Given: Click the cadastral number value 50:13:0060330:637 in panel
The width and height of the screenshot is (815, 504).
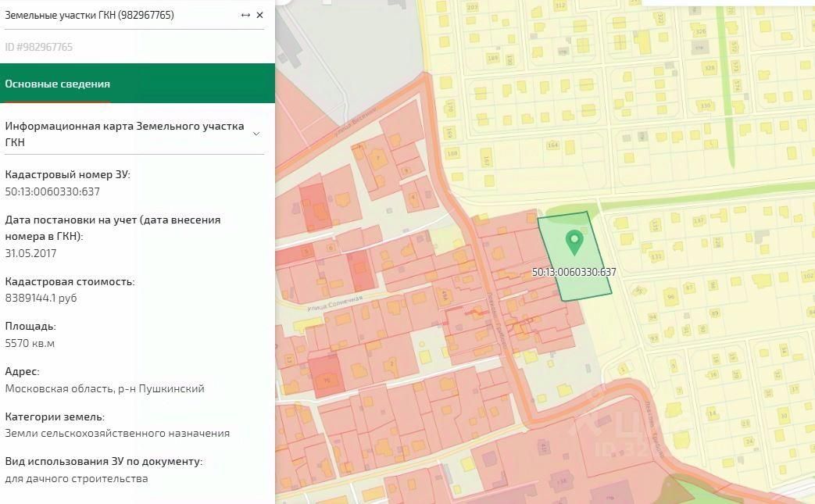Looking at the screenshot, I should pos(52,191).
